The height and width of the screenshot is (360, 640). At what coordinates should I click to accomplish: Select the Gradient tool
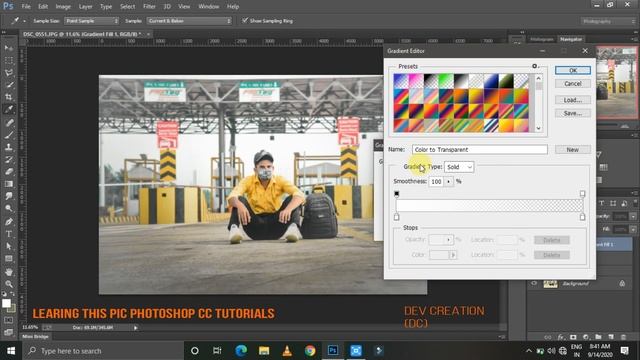coord(9,184)
